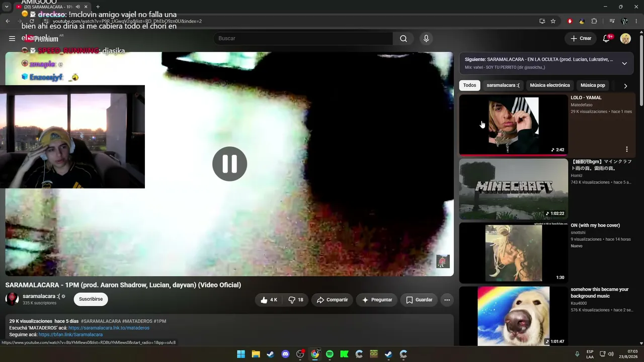Like the video with 4 K likes
This screenshot has width=644, height=362.
[269, 300]
